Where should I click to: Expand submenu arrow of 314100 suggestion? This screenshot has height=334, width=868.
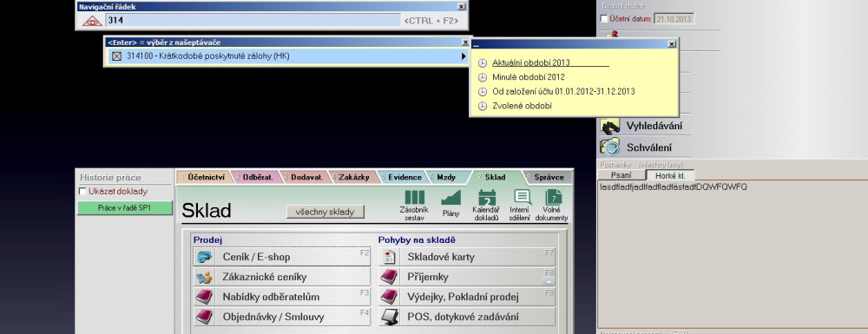tap(464, 56)
